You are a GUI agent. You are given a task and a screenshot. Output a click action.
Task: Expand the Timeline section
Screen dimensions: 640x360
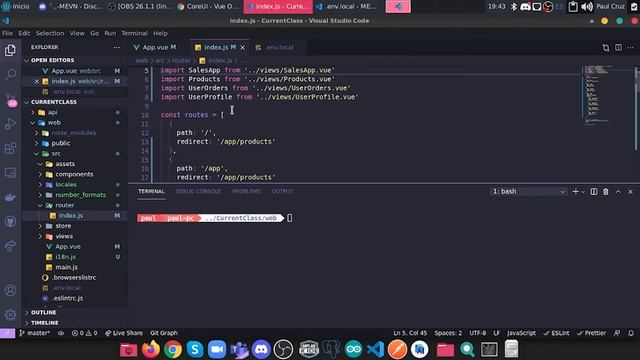click(44, 323)
